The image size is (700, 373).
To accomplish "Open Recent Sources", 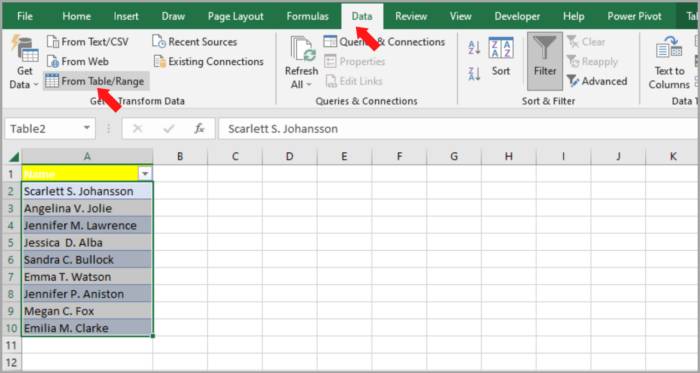I will pyautogui.click(x=195, y=42).
